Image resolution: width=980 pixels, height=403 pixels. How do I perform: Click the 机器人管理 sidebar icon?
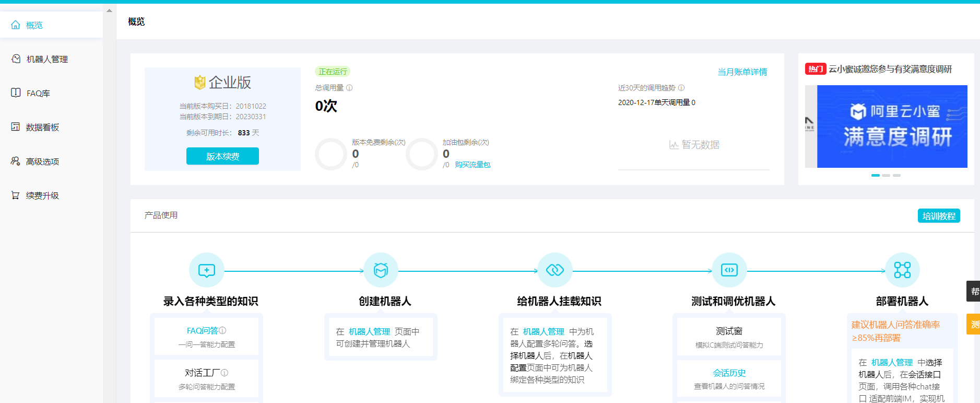[x=16, y=59]
